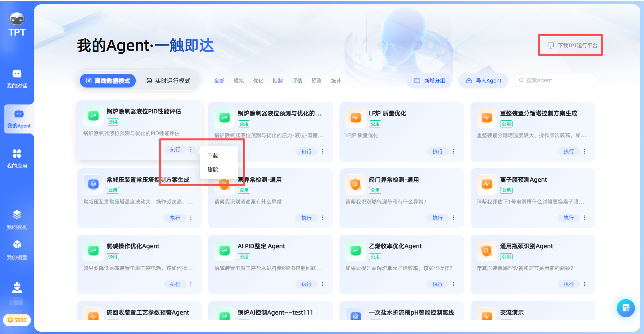644x334 pixels.
Task: Click 执行 on 锅炉除氧器液位PID性能评估
Action: coord(175,149)
